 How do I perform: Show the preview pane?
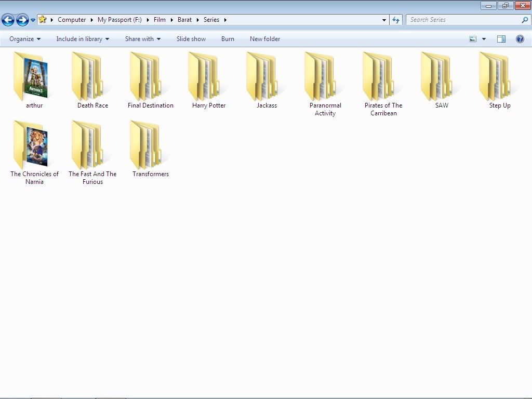[501, 39]
